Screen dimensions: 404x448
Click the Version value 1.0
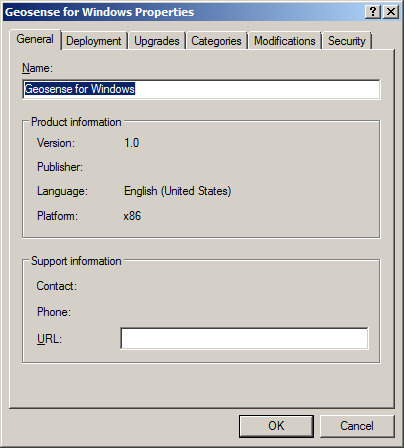point(132,143)
